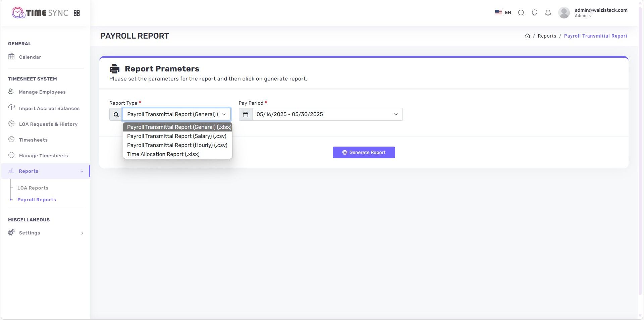
Task: Choose Time Allocation Report (.xlsx) option
Action: tap(163, 154)
